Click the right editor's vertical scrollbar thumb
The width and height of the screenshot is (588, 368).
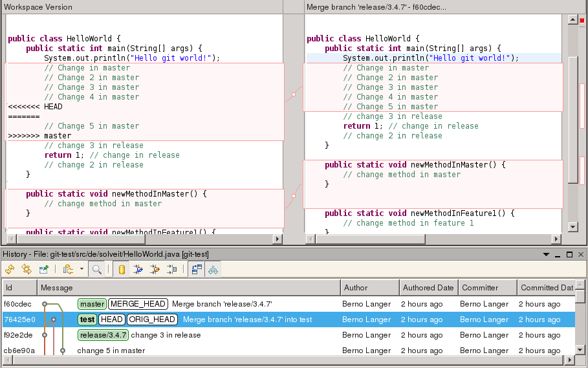[572, 120]
